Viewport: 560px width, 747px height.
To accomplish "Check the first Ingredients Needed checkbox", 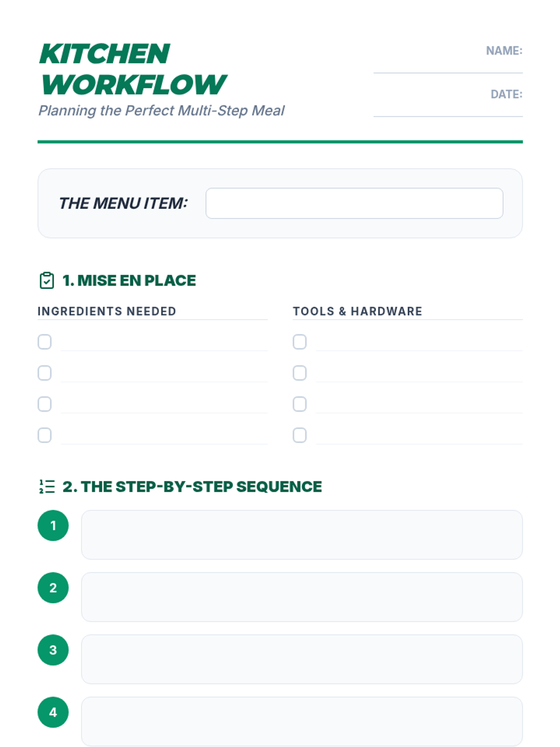I will pos(45,342).
